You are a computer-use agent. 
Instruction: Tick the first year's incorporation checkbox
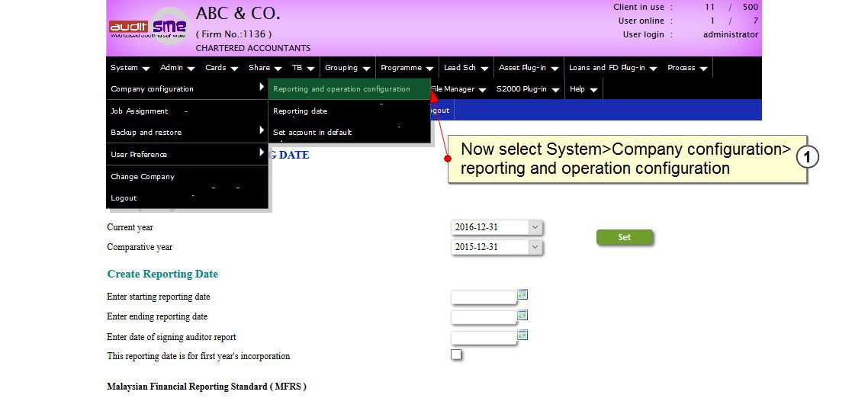tap(456, 355)
